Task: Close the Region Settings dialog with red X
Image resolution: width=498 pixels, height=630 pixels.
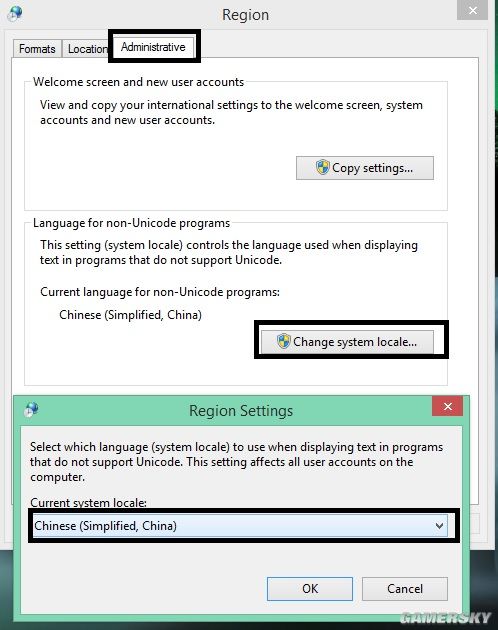Action: click(x=447, y=406)
